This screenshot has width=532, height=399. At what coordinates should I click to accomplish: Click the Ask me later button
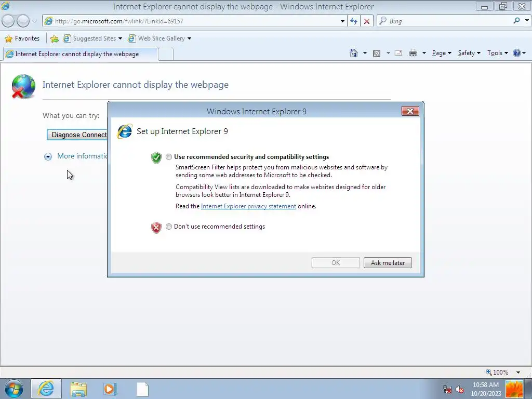388,262
